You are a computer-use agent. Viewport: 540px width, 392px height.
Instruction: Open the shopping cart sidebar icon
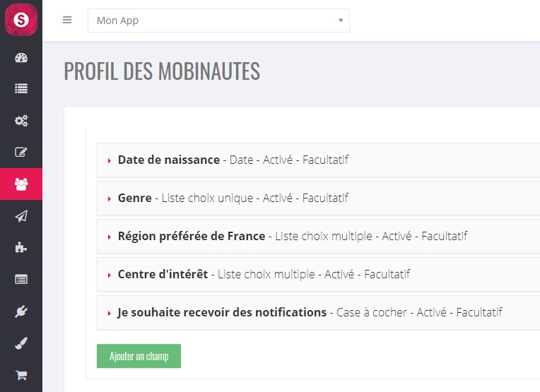[21, 375]
